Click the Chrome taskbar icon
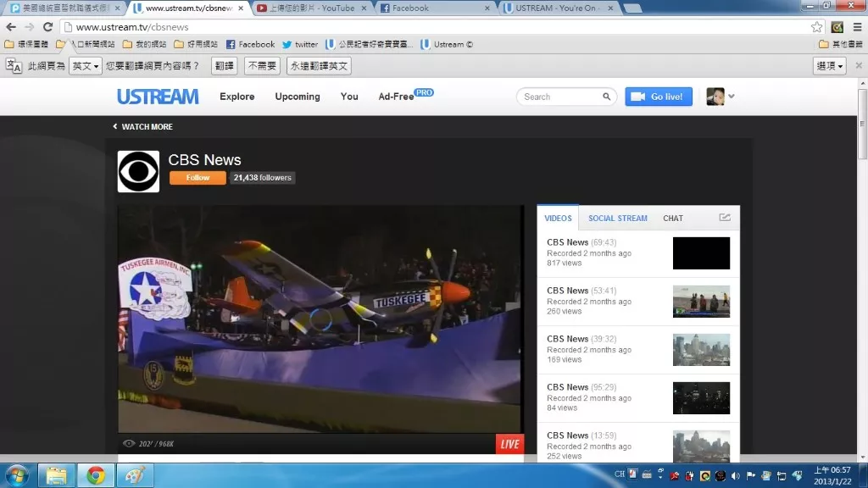Screen dimensions: 868x488 [96, 476]
